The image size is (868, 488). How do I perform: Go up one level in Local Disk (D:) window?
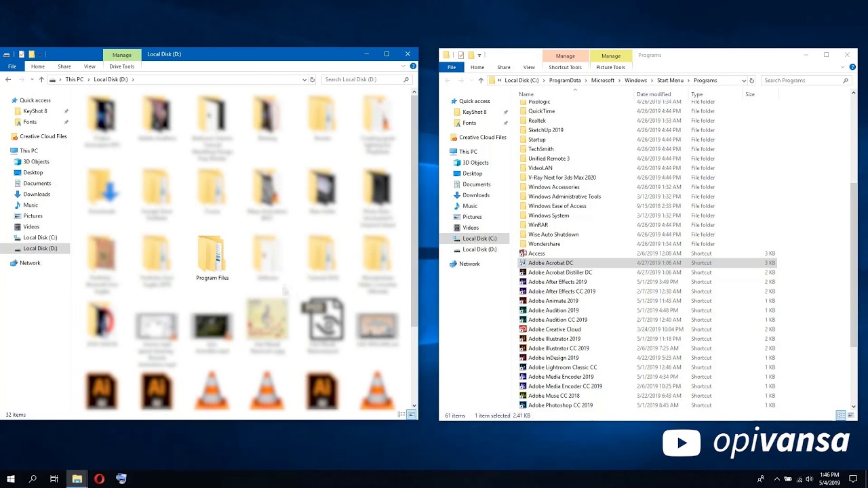pos(41,79)
